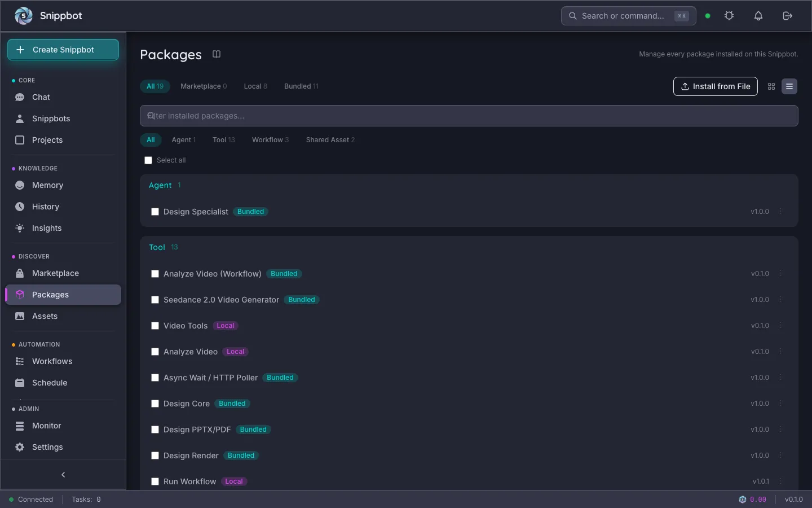
Task: Switch to the Bundled 11 tab
Action: [301, 86]
